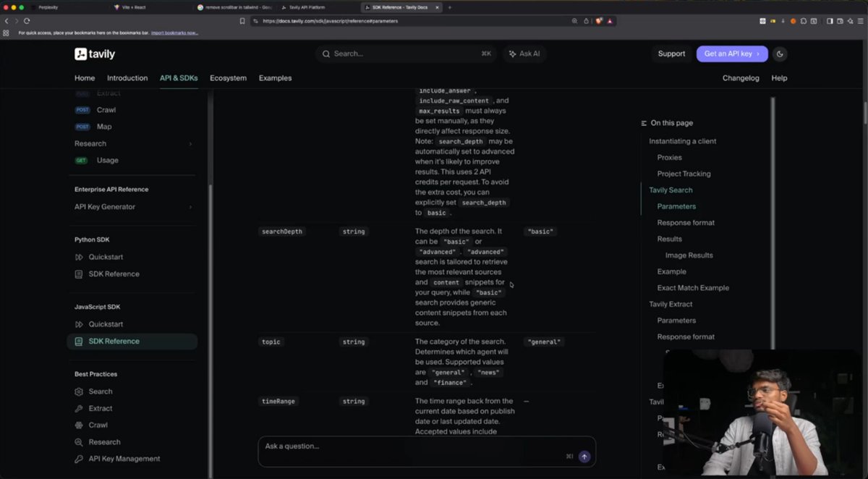Screen dimensions: 868x479
Task: Jump to Parameters under Tavily Extract
Action: [x=676, y=321]
